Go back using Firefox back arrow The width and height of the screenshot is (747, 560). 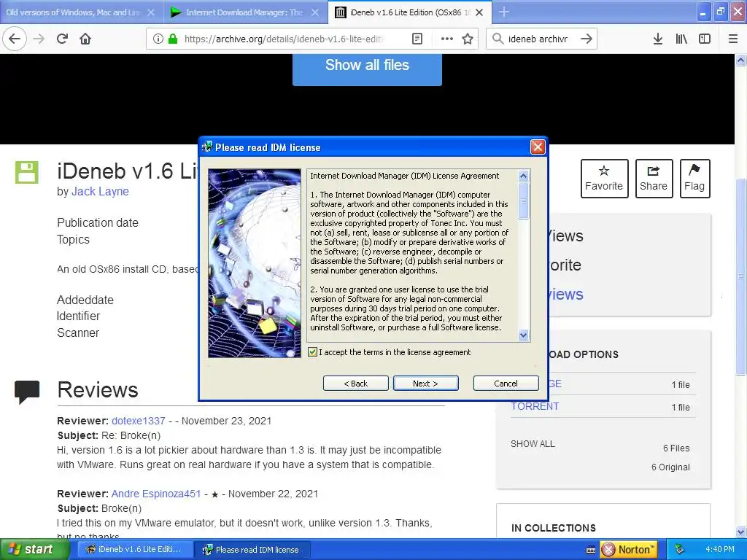pos(15,39)
